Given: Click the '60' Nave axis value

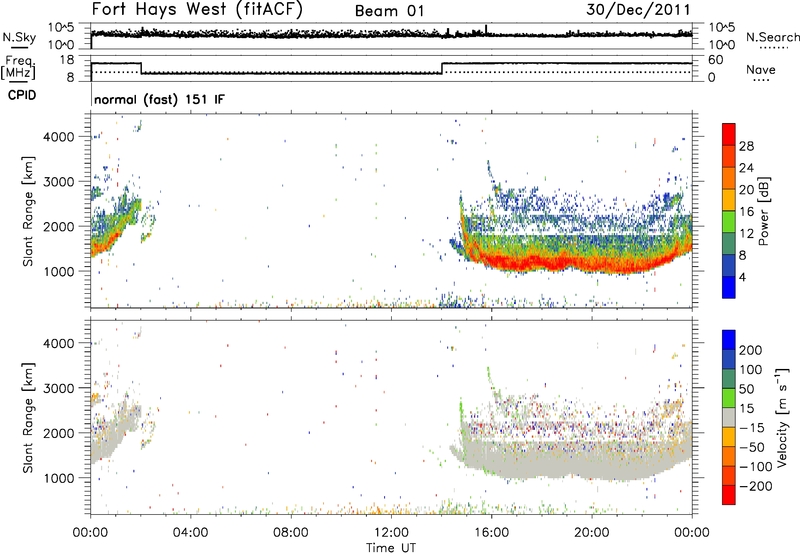Looking at the screenshot, I should [715, 60].
